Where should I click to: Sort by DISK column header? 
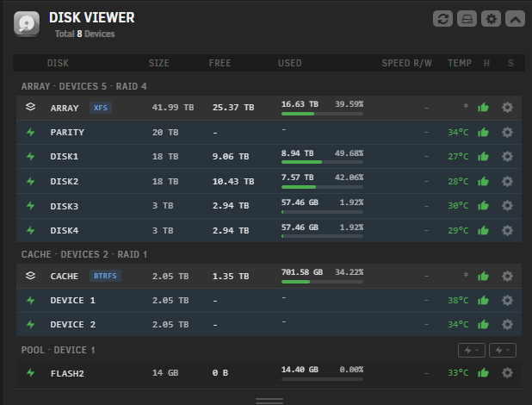point(58,63)
